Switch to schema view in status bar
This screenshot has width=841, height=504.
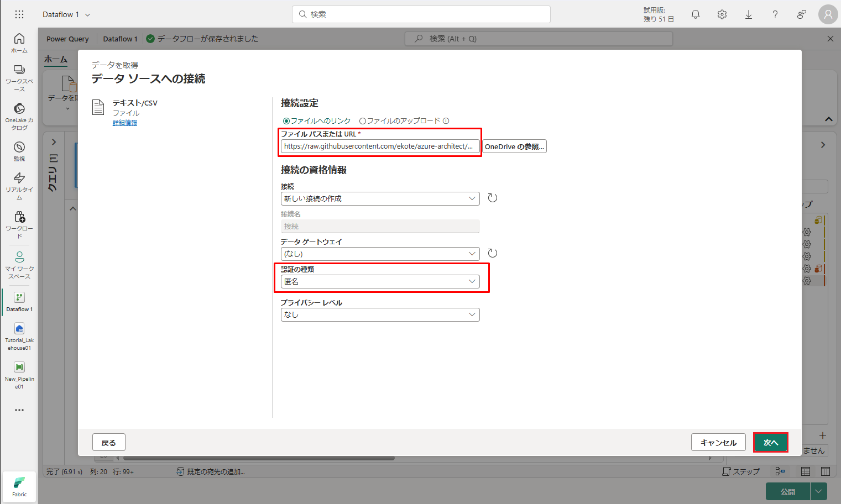coord(826,471)
